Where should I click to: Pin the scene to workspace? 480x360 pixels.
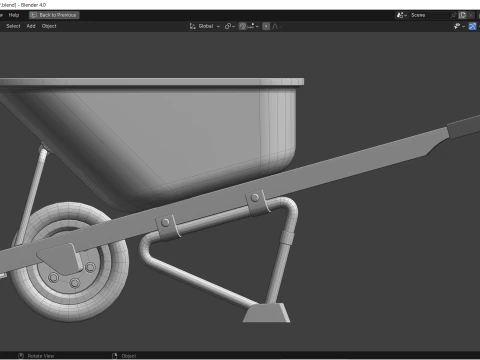(x=453, y=15)
